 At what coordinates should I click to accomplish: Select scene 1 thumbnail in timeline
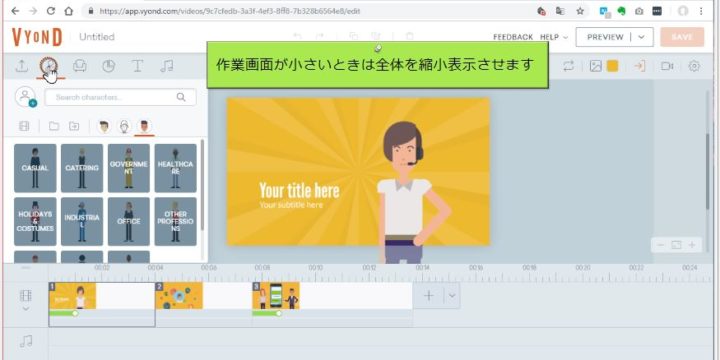click(73, 296)
